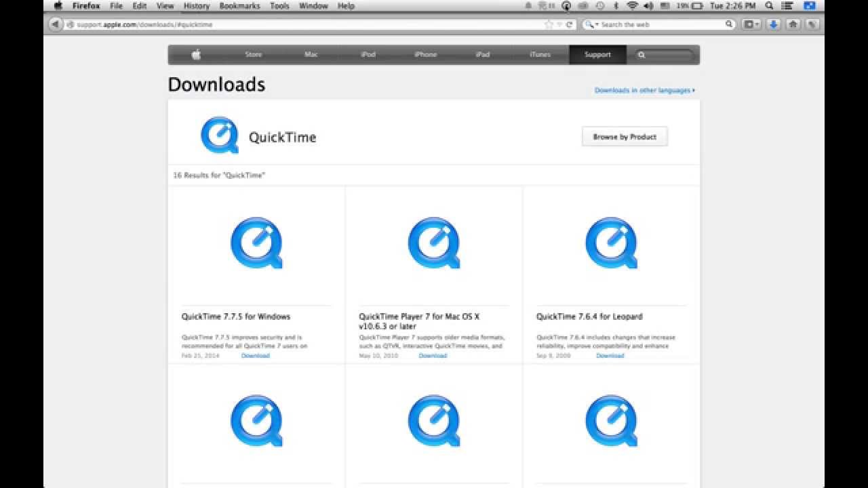The image size is (868, 488).
Task: Click the volume icon in menu bar
Action: (648, 5)
